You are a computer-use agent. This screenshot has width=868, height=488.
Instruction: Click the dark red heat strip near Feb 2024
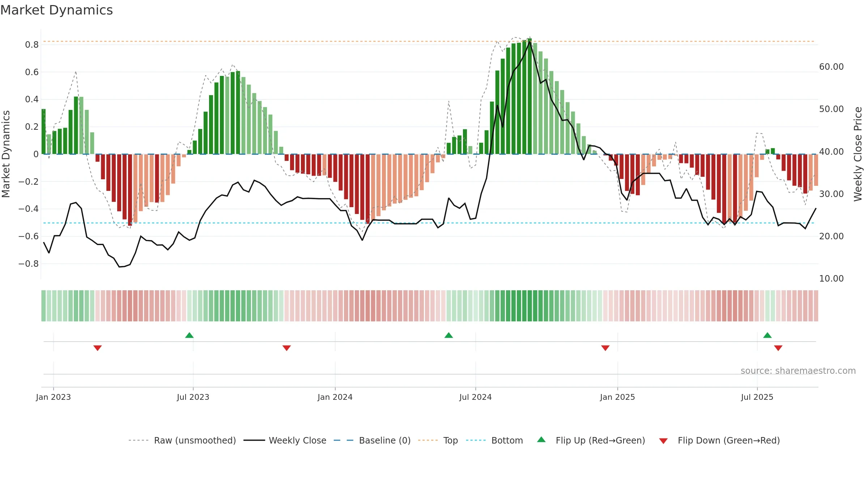click(x=367, y=306)
